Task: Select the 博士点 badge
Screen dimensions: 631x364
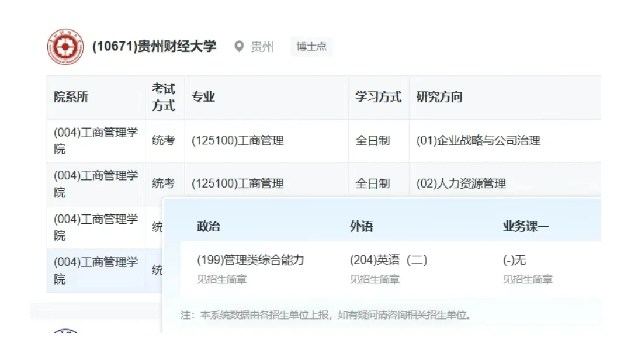Action: 311,47
